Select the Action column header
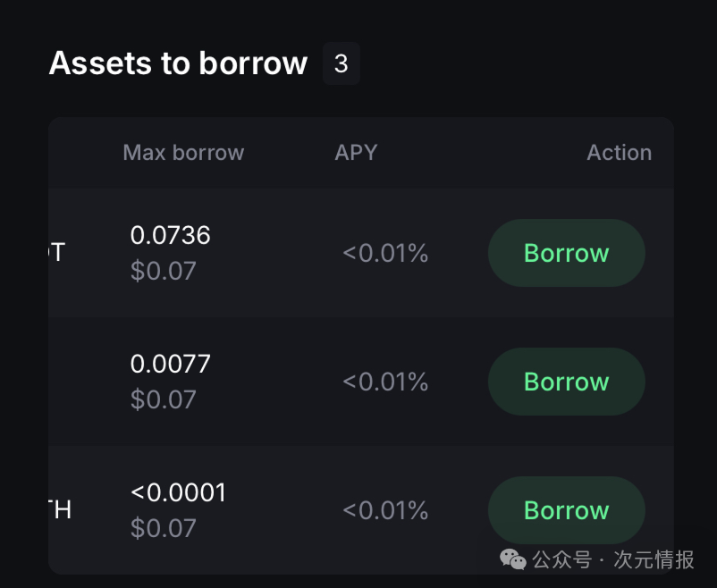This screenshot has height=588, width=717. [x=619, y=152]
